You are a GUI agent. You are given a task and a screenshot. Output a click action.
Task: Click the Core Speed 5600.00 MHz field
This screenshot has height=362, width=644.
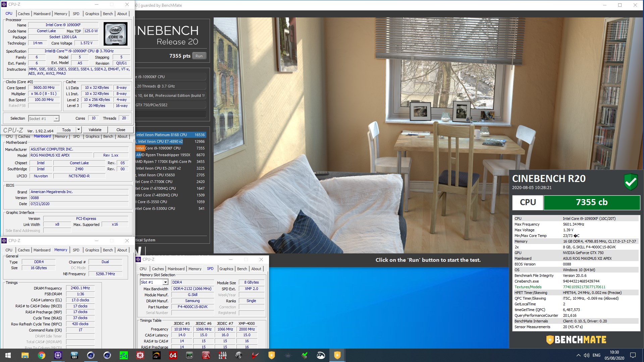44,88
